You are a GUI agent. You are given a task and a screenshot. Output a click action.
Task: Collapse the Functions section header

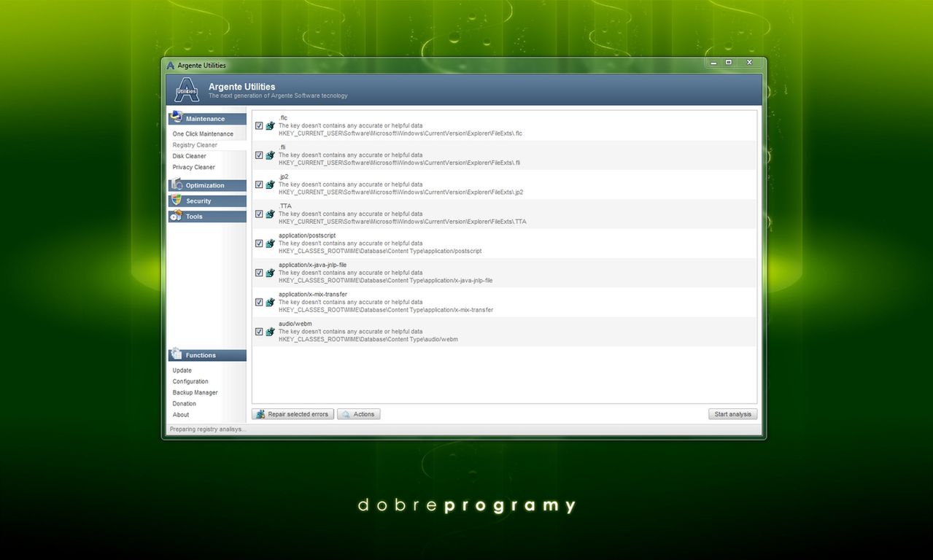207,355
